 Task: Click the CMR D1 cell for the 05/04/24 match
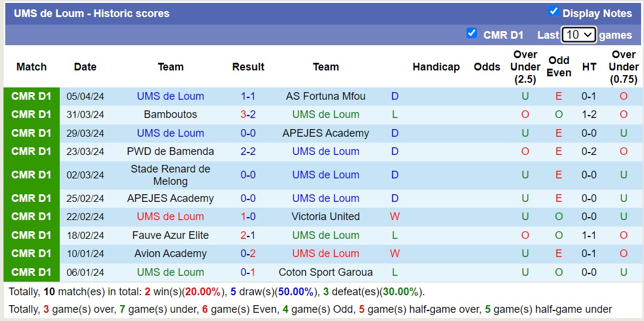pyautogui.click(x=32, y=96)
